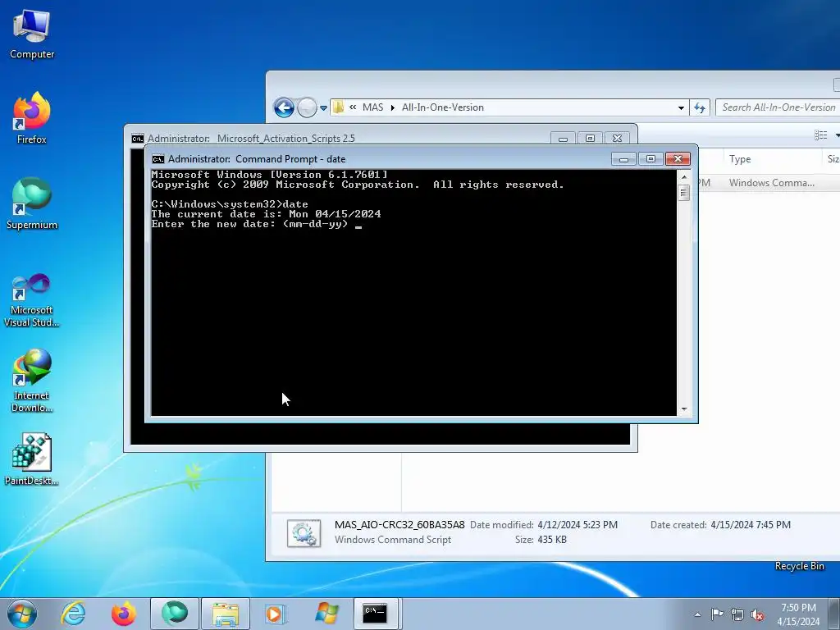This screenshot has width=840, height=630.
Task: Switch to Supermium in the taskbar
Action: 174,614
